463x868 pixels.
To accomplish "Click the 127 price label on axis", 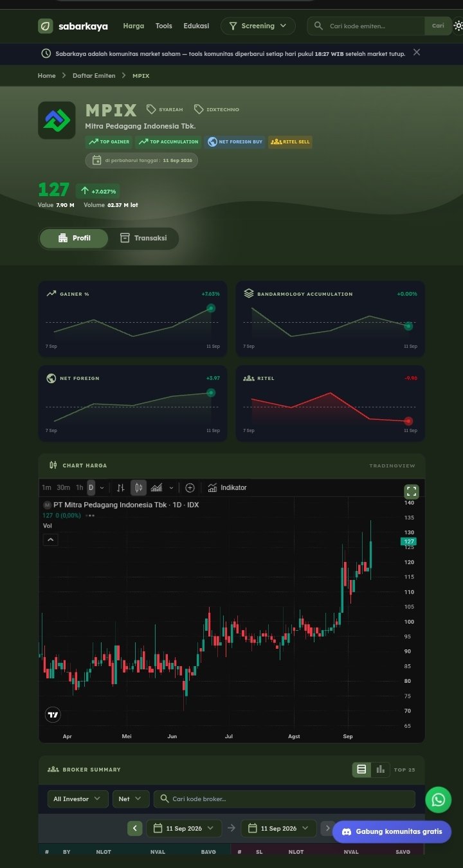I will pyautogui.click(x=409, y=541).
